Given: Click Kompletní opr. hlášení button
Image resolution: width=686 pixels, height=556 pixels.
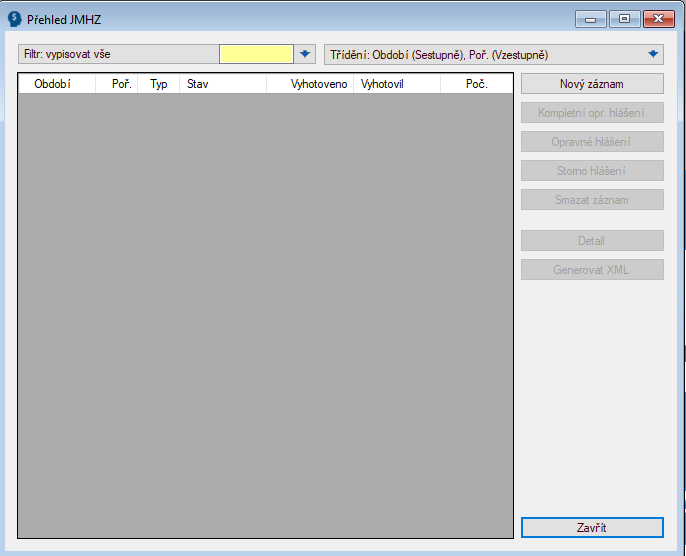Looking at the screenshot, I should point(592,113).
